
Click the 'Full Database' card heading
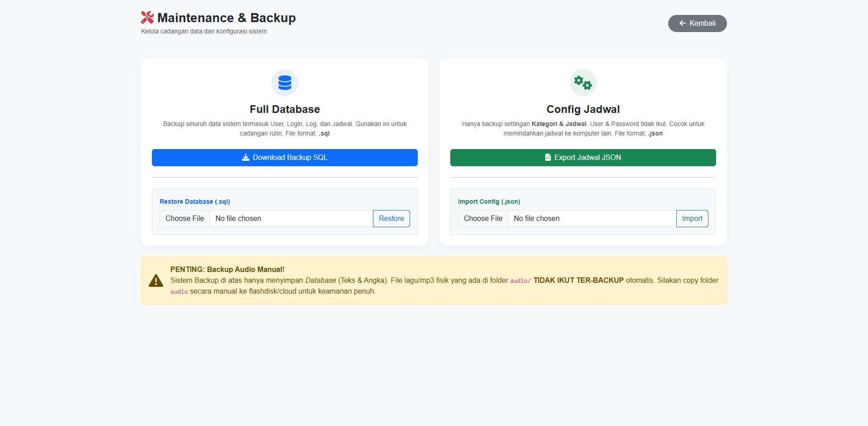[285, 109]
